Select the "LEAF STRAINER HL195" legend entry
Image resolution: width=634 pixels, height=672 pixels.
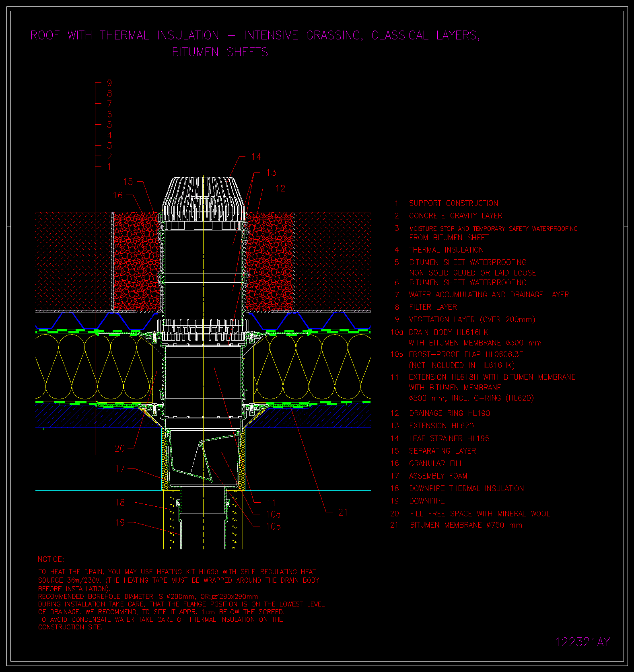coord(449,439)
